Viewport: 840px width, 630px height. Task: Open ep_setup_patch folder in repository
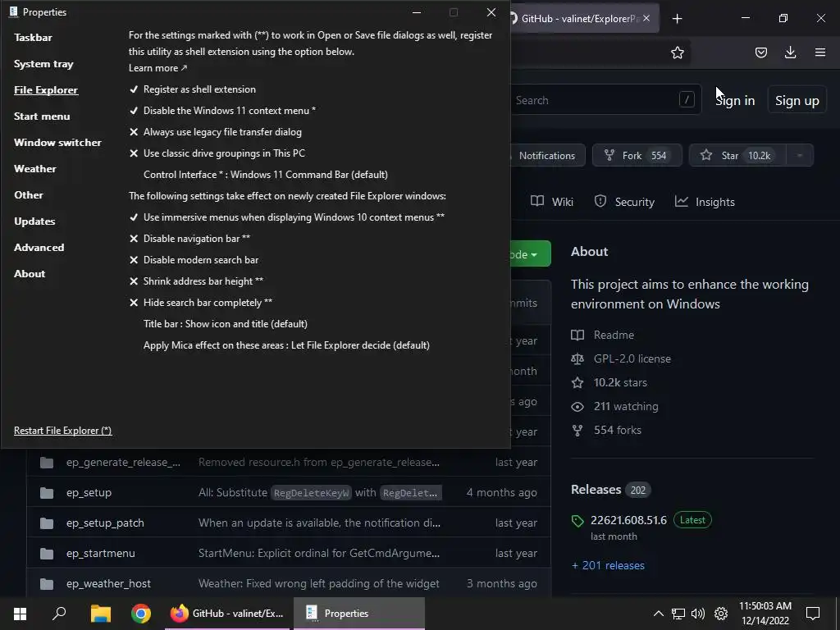click(105, 523)
